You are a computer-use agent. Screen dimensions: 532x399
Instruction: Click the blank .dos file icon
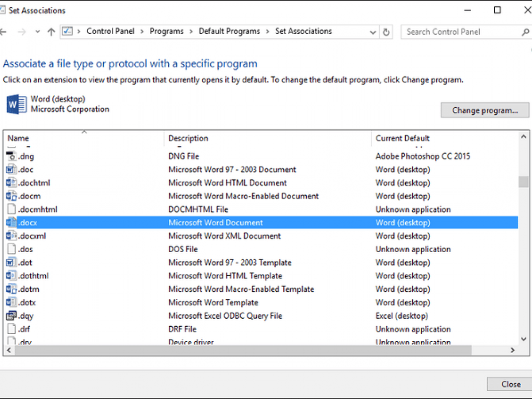12,249
